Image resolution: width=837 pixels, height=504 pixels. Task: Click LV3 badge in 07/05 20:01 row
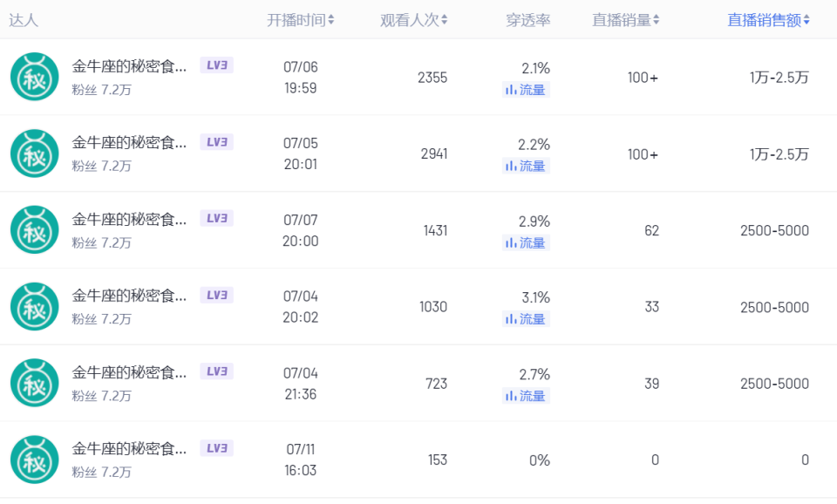[x=217, y=142]
